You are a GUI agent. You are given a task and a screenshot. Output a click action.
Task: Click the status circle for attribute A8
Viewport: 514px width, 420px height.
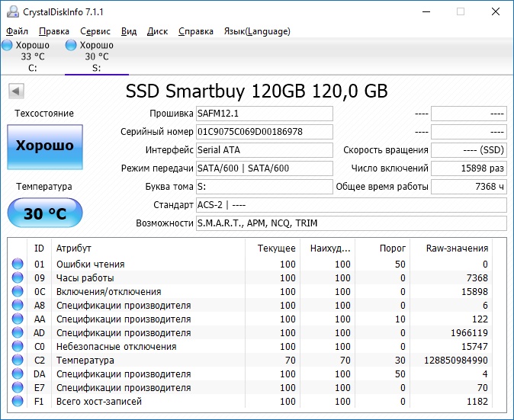point(18,305)
